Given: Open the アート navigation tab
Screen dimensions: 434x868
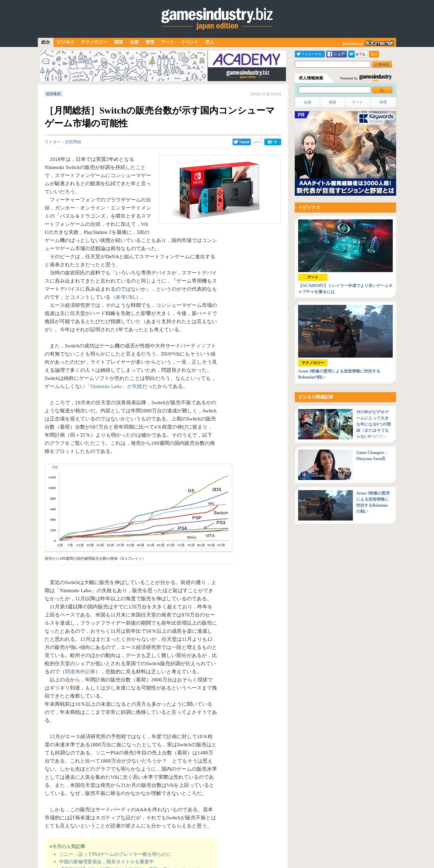Looking at the screenshot, I should point(167,42).
